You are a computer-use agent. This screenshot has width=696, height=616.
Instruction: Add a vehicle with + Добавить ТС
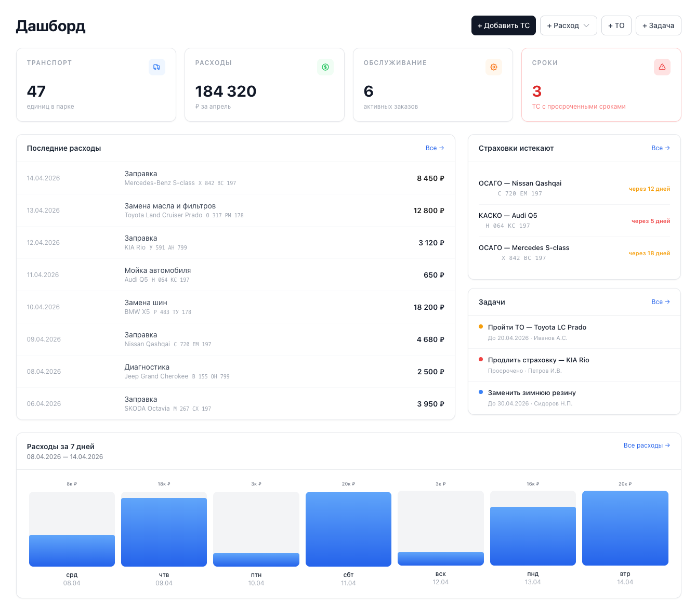point(504,25)
